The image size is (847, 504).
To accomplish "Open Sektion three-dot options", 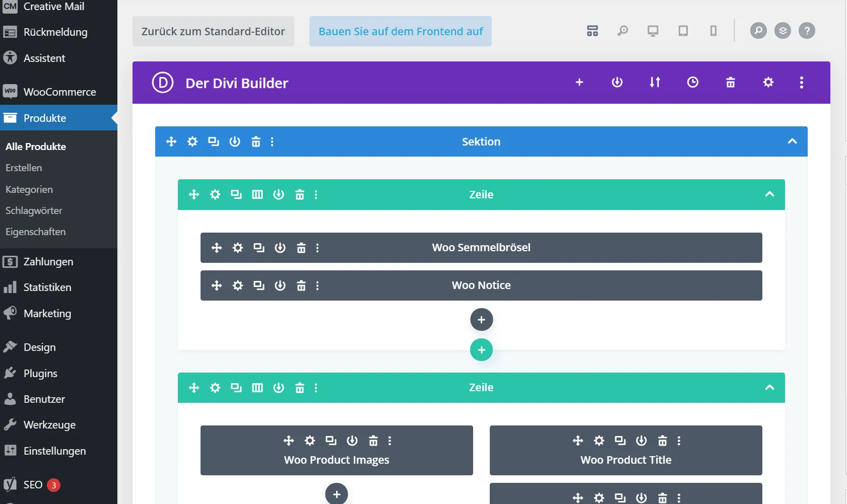I will tap(272, 141).
